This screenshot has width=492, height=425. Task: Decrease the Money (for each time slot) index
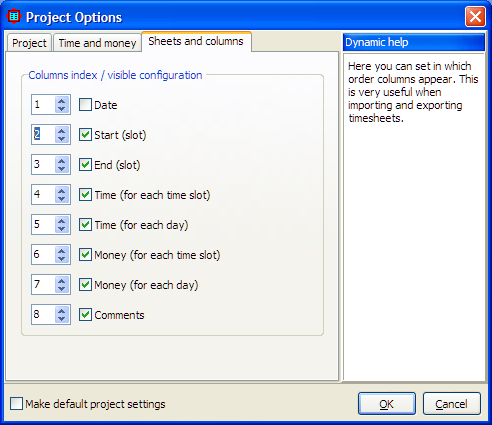point(61,259)
